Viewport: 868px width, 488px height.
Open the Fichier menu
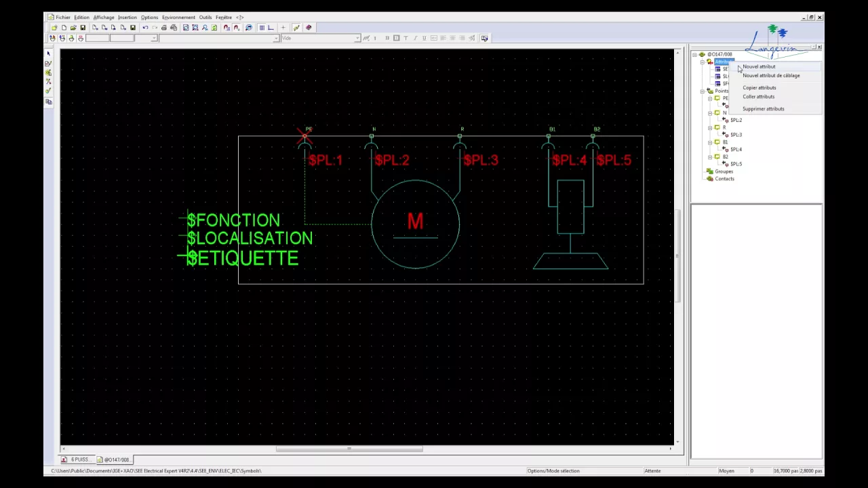click(63, 17)
